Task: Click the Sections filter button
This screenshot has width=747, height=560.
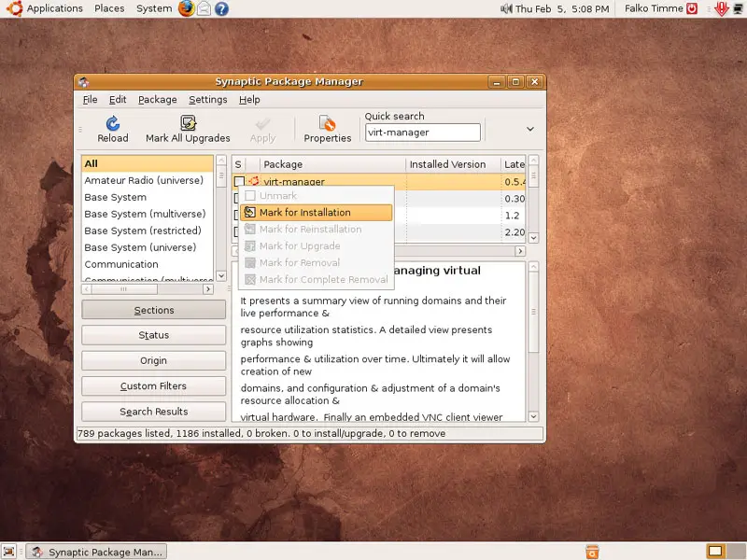Action: click(153, 310)
